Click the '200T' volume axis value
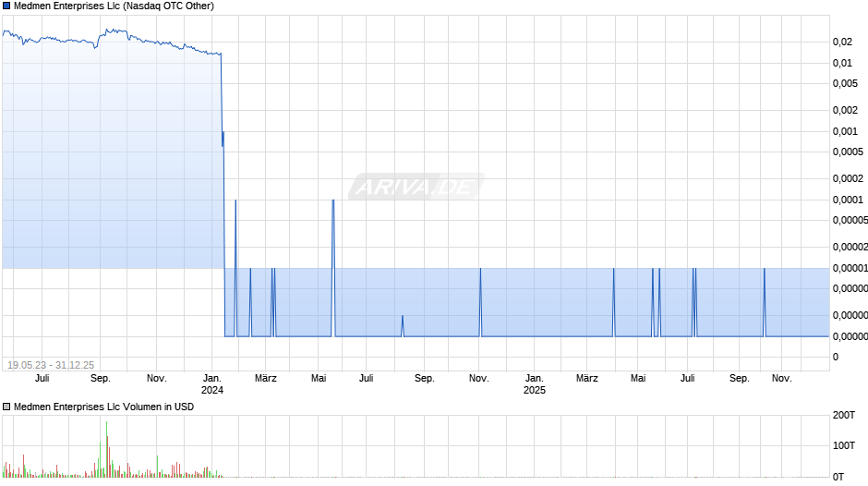This screenshot has height=486, width=868. coord(844,415)
